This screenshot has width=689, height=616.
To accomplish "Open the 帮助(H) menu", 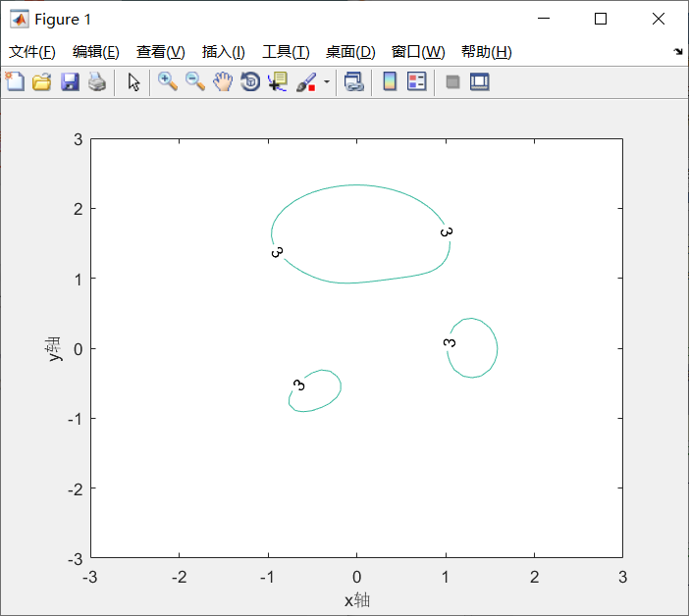I will tap(487, 52).
